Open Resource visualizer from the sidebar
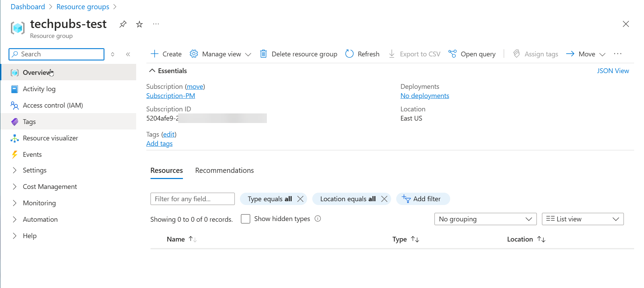 pos(50,138)
